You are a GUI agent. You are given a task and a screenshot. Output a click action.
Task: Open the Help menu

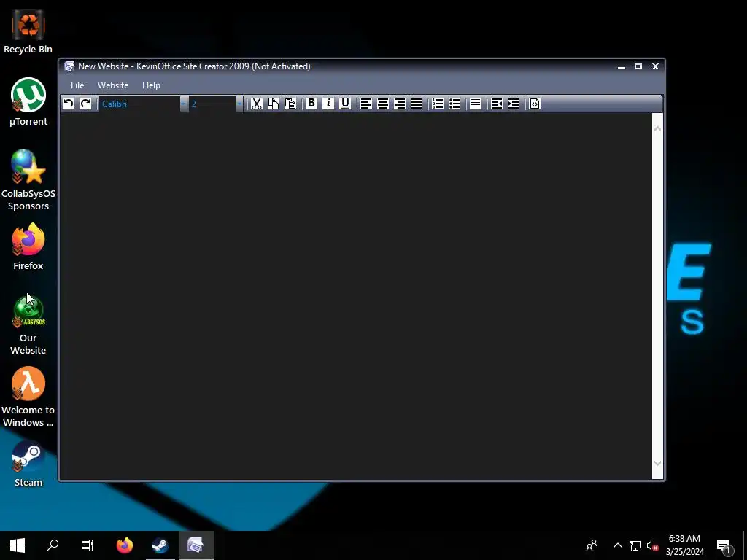(x=151, y=85)
